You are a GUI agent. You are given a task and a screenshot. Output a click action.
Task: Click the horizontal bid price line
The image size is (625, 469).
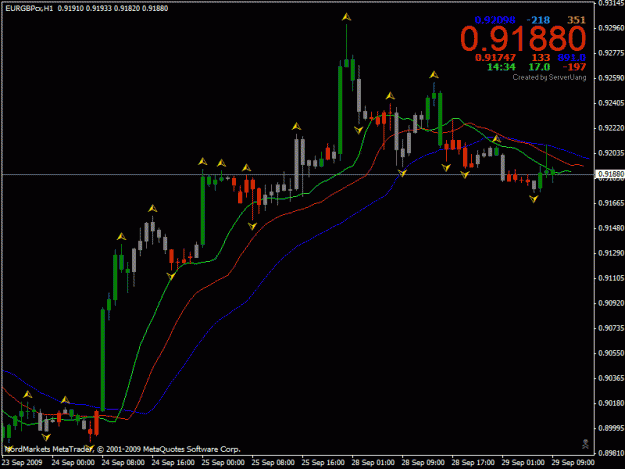click(x=297, y=174)
